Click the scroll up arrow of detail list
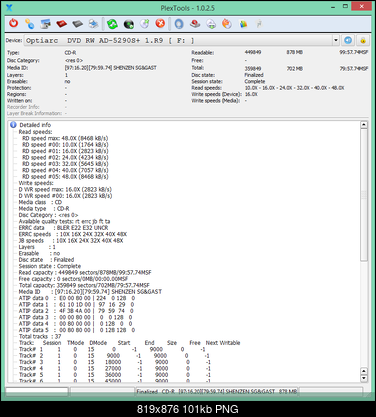Image resolution: width=376 pixels, height=417 pixels. pyautogui.click(x=364, y=125)
